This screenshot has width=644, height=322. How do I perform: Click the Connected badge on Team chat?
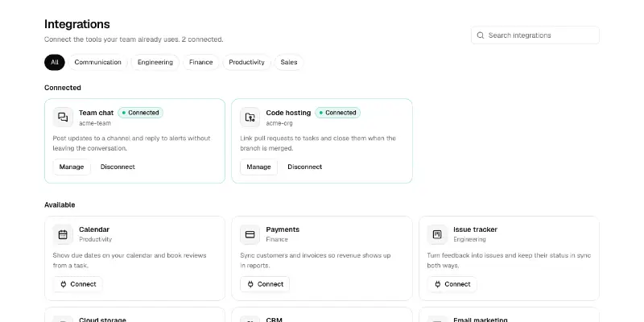tap(140, 113)
